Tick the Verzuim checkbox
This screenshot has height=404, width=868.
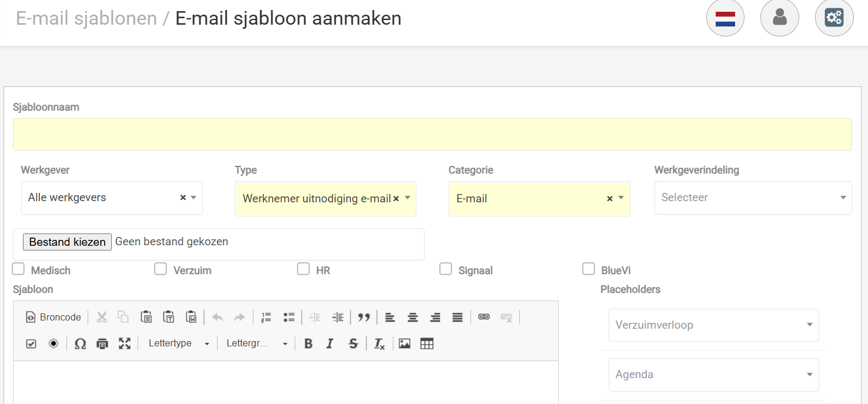[x=161, y=269]
